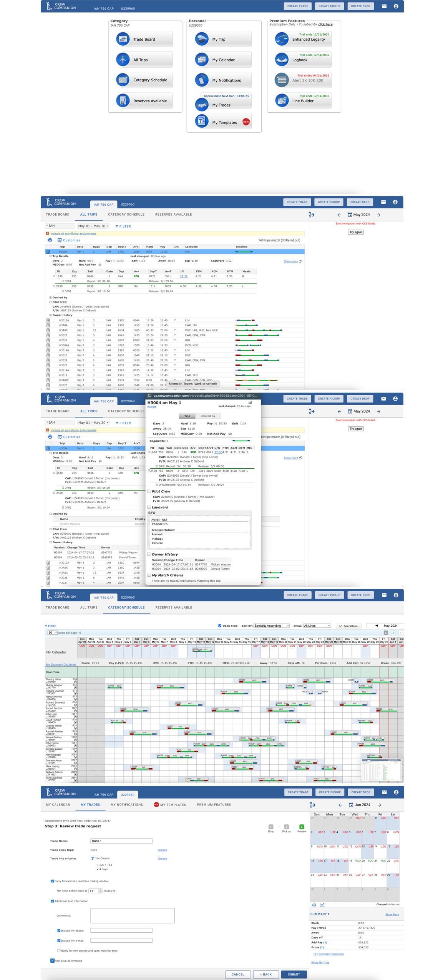Remove pilot Kent Carpenter from the schedule
The height and width of the screenshot is (980, 438).
tap(75, 780)
